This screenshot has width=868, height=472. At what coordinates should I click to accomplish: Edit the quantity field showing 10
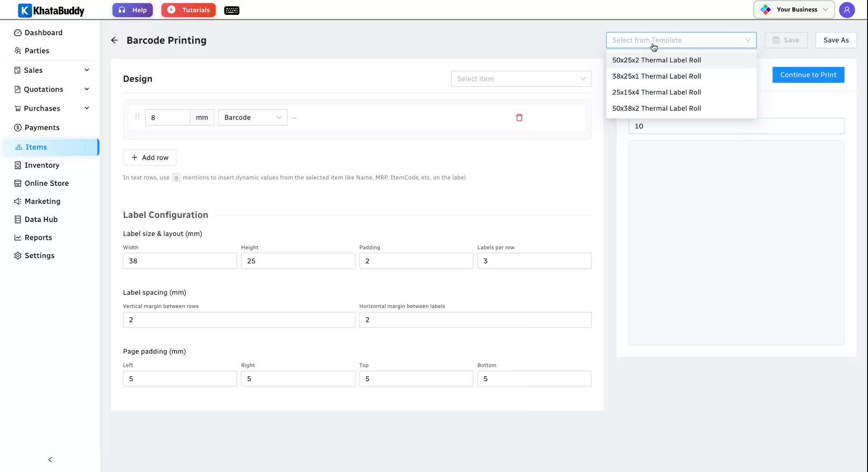(x=736, y=126)
